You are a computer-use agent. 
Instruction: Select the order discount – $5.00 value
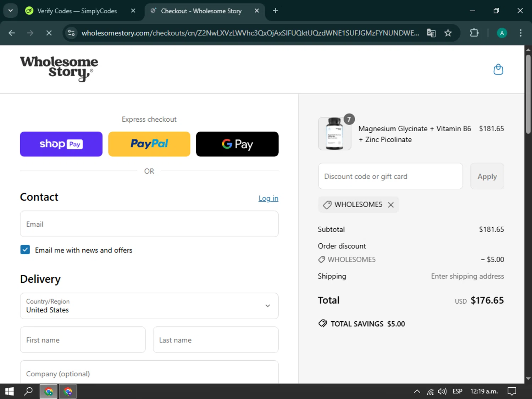(x=492, y=259)
